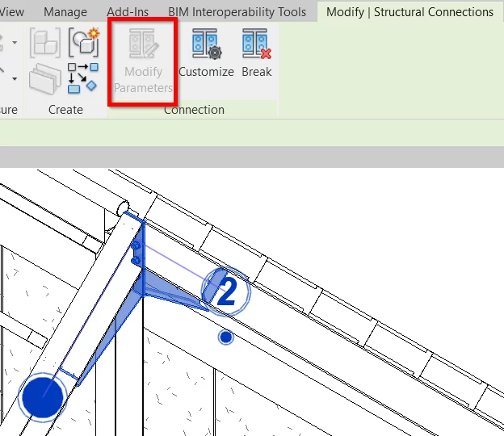Click the Create Assembly cube icon
504x436 pixels.
coord(45,43)
